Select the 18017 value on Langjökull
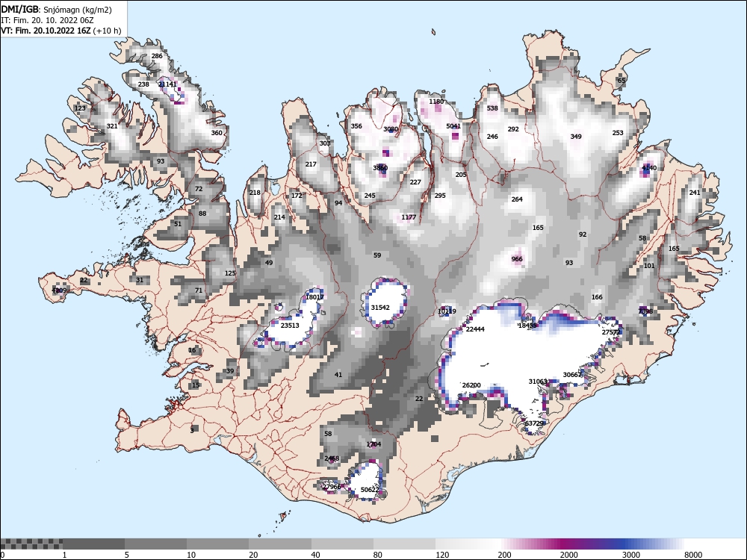Screen dimensions: 747x560 pyautogui.click(x=314, y=297)
